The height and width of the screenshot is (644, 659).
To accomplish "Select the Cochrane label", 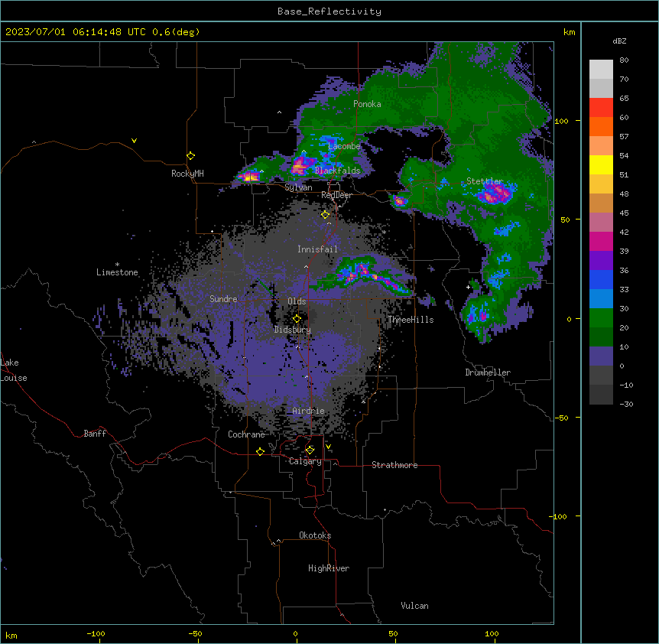I will click(x=246, y=434).
